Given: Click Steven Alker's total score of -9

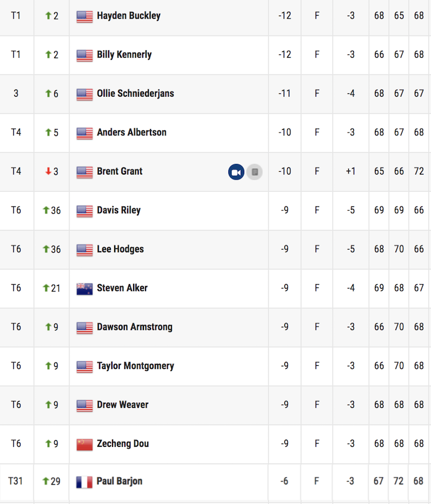Looking at the screenshot, I should [x=285, y=288].
